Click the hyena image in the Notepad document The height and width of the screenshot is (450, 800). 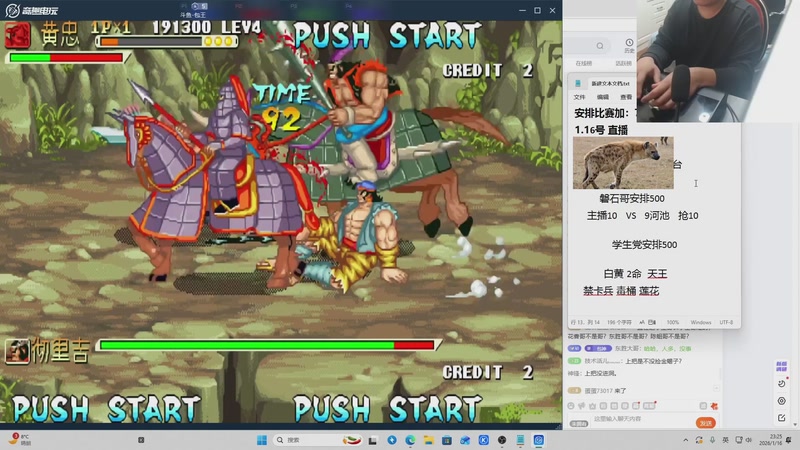click(623, 163)
